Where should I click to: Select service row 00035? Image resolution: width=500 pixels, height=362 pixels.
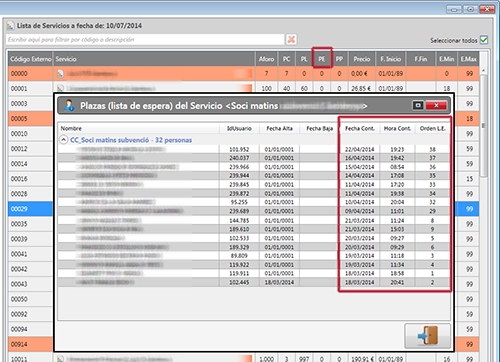click(30, 224)
